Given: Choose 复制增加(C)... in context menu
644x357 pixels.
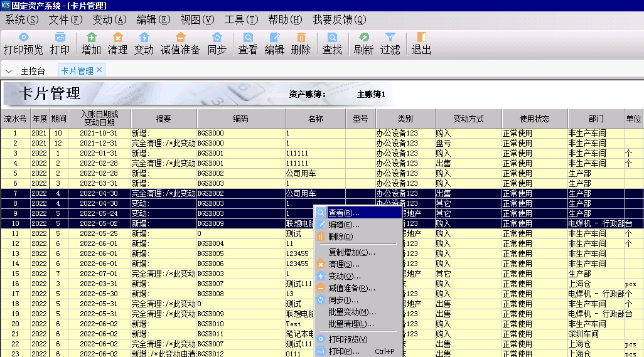Looking at the screenshot, I should (x=358, y=252).
